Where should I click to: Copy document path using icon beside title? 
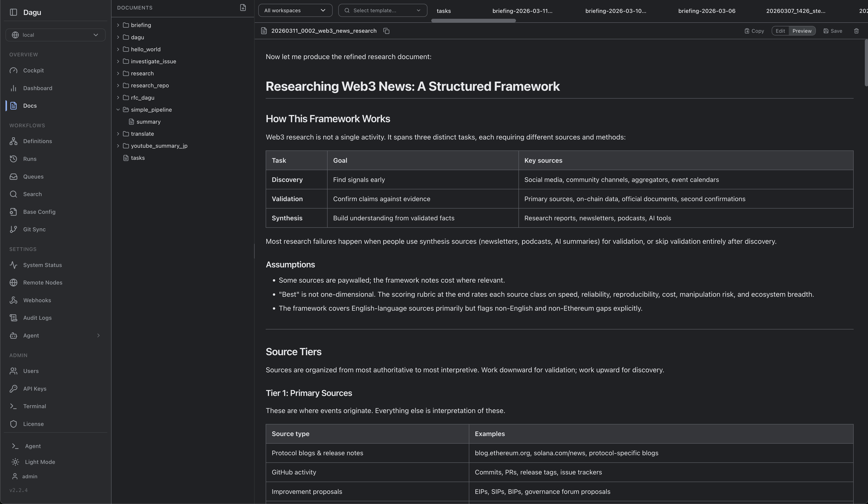pyautogui.click(x=386, y=31)
